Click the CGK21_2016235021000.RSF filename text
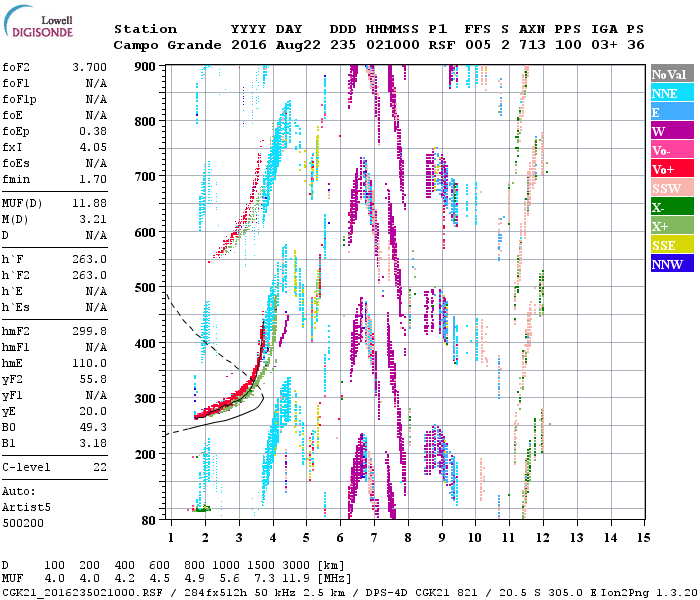 pyautogui.click(x=83, y=592)
